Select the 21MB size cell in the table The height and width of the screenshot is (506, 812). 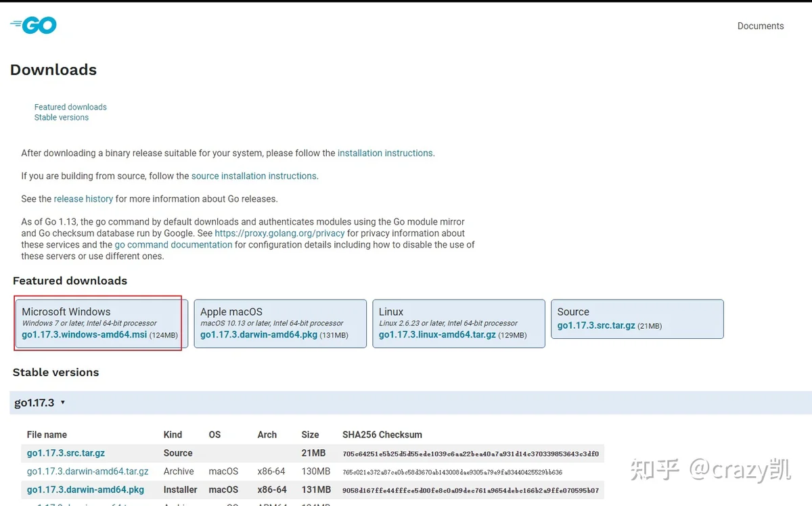[313, 453]
